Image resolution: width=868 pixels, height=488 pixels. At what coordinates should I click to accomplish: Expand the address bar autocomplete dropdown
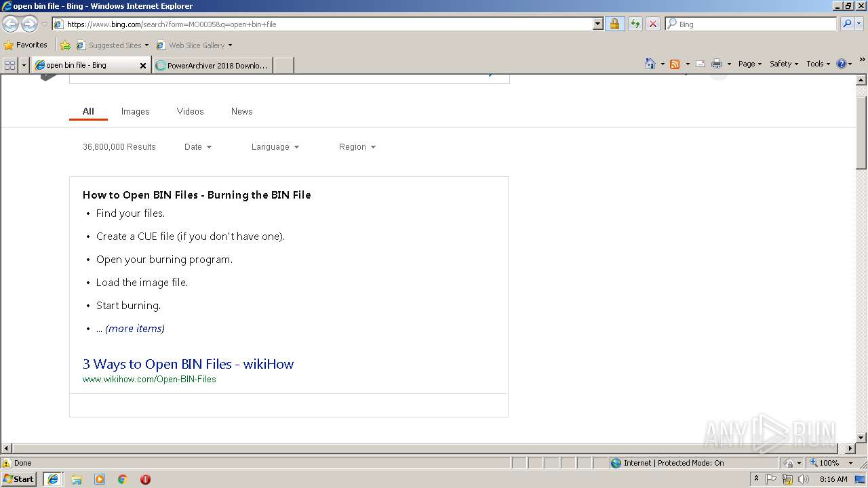[x=597, y=24]
